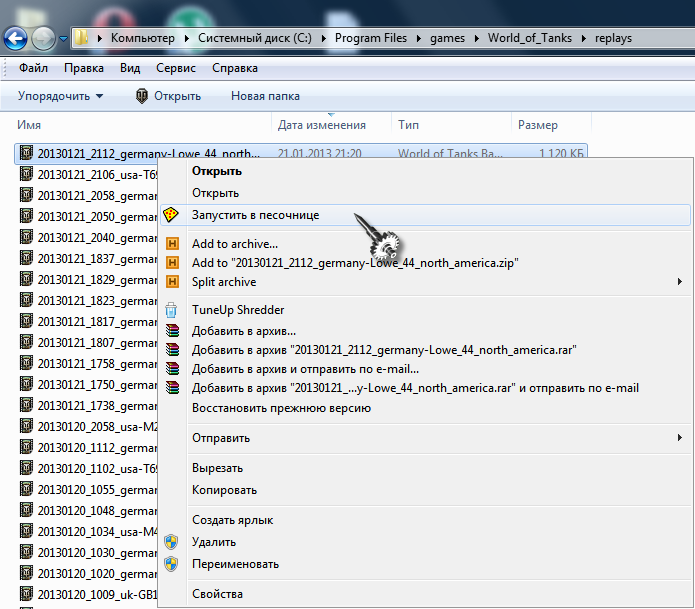The height and width of the screenshot is (609, 695).
Task: Sort by the Размер column header
Action: coord(537,125)
